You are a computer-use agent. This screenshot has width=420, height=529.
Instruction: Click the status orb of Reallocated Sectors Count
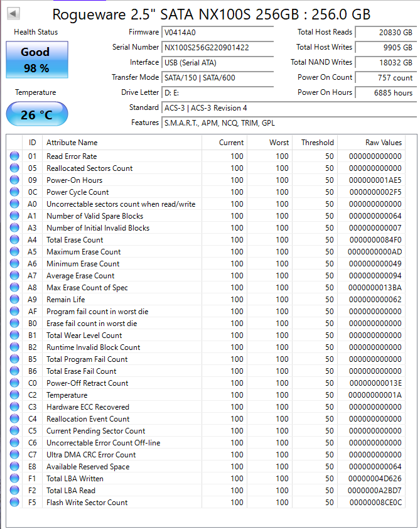click(14, 168)
